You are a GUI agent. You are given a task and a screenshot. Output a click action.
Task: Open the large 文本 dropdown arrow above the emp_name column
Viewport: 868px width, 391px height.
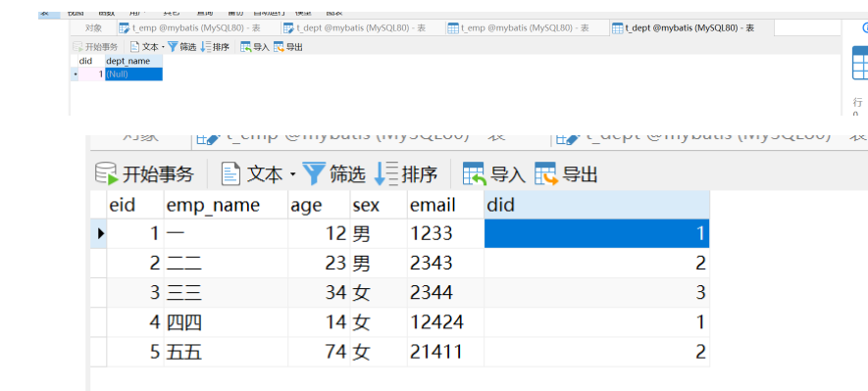pyautogui.click(x=293, y=175)
